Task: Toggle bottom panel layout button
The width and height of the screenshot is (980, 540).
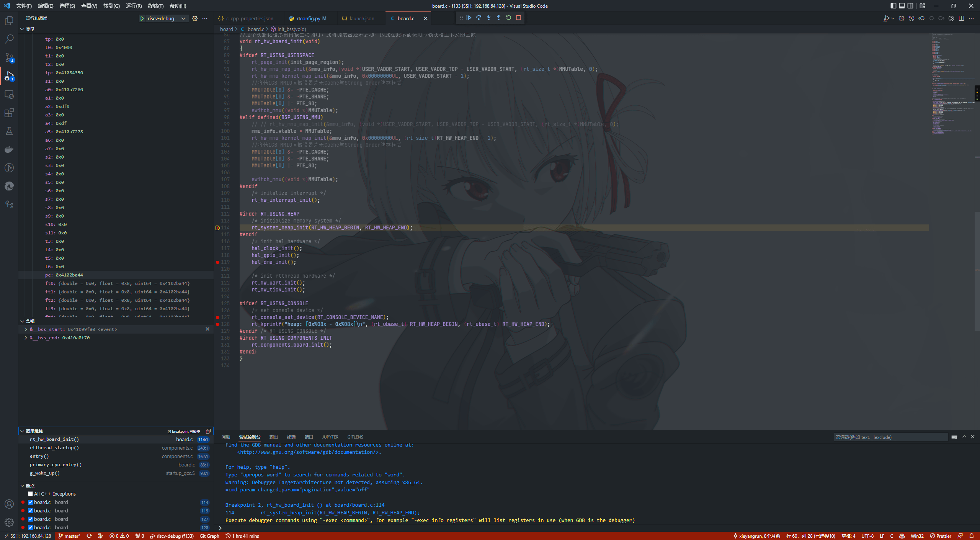Action: [x=902, y=6]
